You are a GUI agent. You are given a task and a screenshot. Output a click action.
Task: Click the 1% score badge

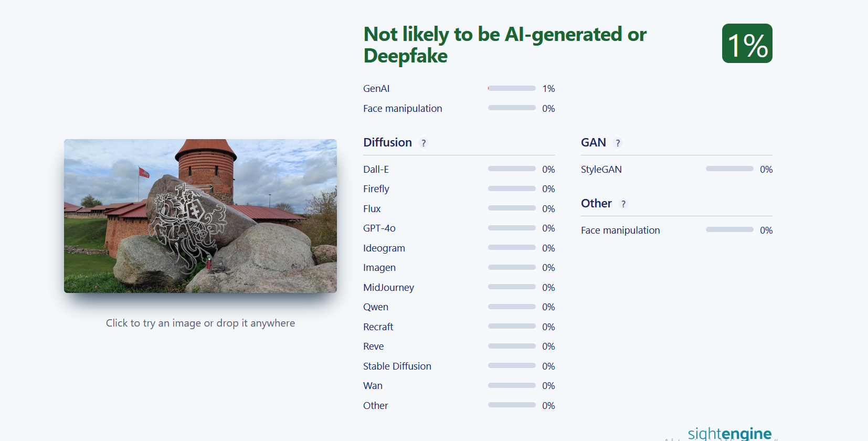pos(747,44)
